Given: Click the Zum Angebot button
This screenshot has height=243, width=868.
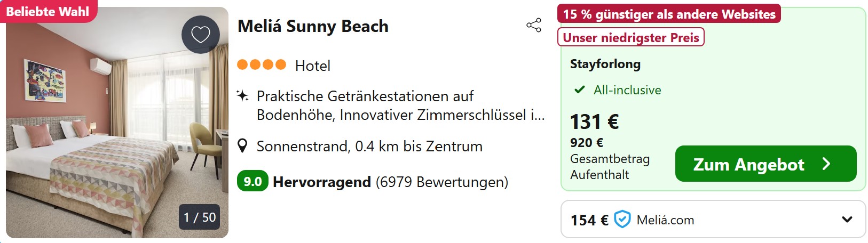Looking at the screenshot, I should click(x=766, y=164).
